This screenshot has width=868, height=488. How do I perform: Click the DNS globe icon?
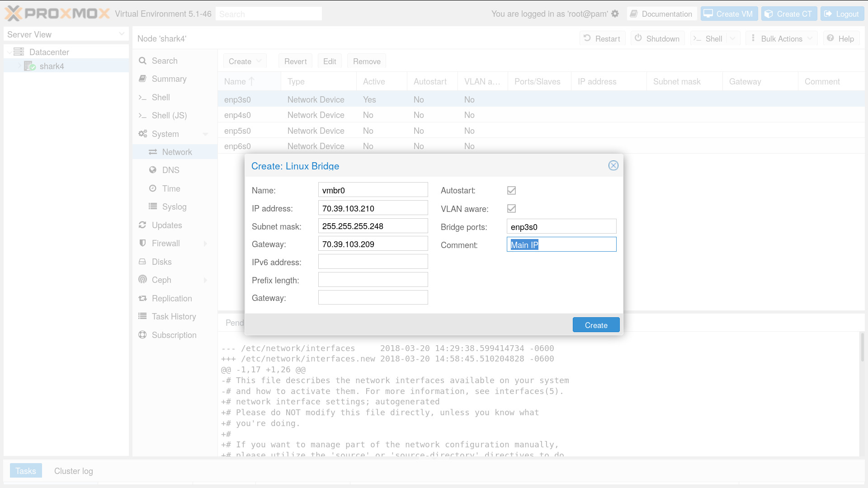point(153,170)
